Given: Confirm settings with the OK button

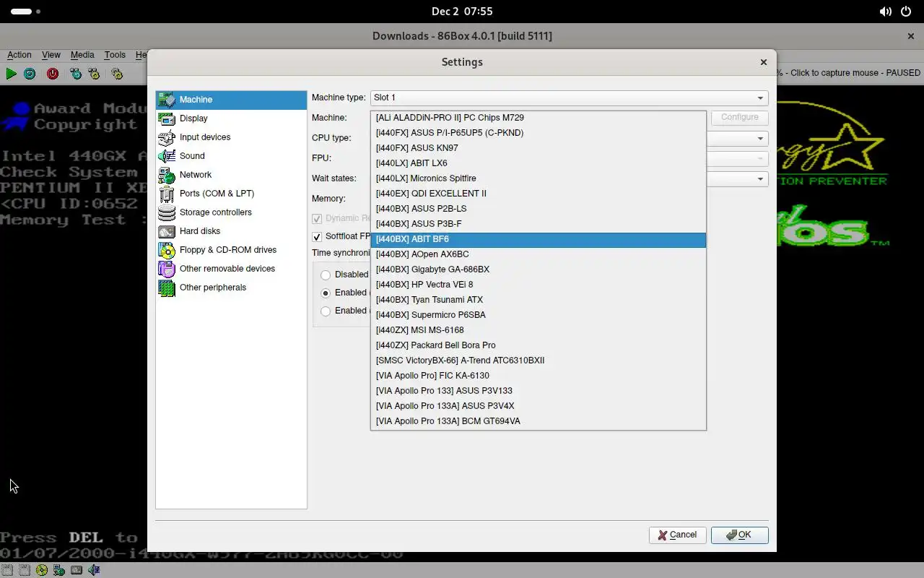Looking at the screenshot, I should pyautogui.click(x=739, y=535).
